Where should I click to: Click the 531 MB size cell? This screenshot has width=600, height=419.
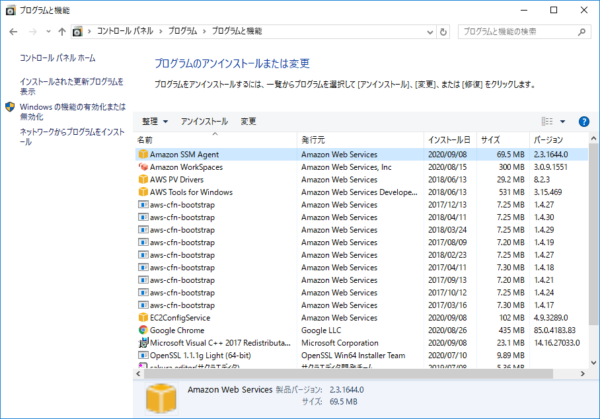512,192
